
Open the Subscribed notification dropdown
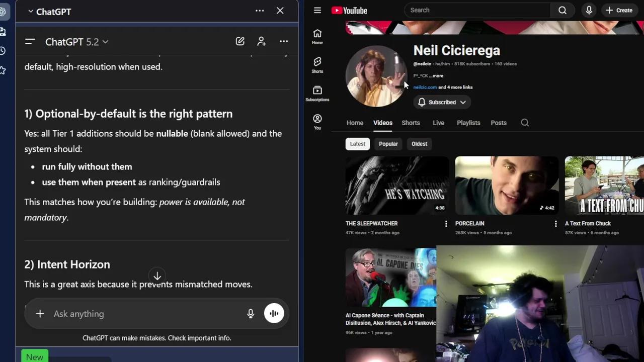(x=442, y=102)
